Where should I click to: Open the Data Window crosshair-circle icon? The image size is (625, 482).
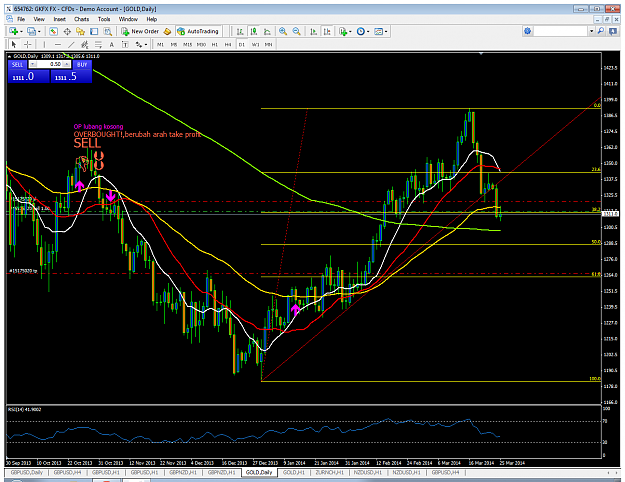tap(67, 31)
